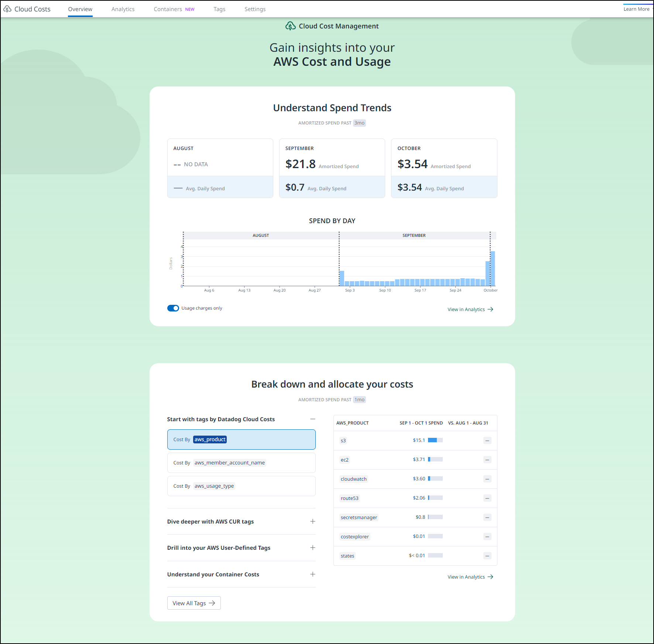Click the SEPTEMBER label in spend chart
This screenshot has width=654, height=644.
tap(414, 236)
